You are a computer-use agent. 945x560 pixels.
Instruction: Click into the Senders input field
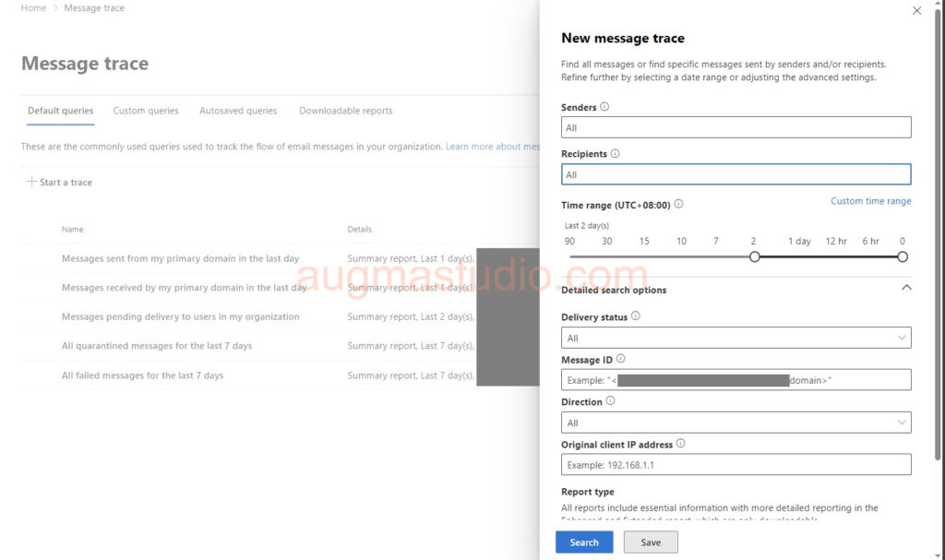click(736, 127)
